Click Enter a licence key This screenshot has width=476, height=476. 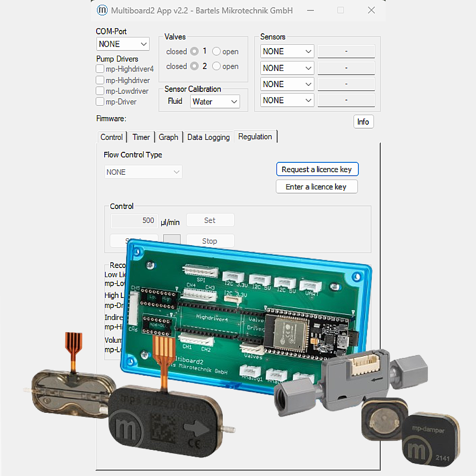pyautogui.click(x=317, y=187)
